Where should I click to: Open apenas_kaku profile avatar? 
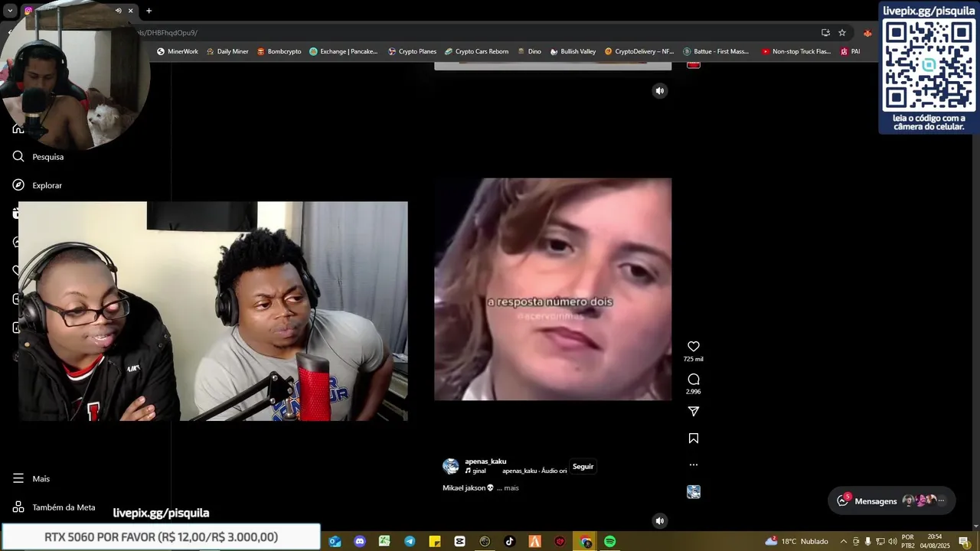tap(451, 466)
